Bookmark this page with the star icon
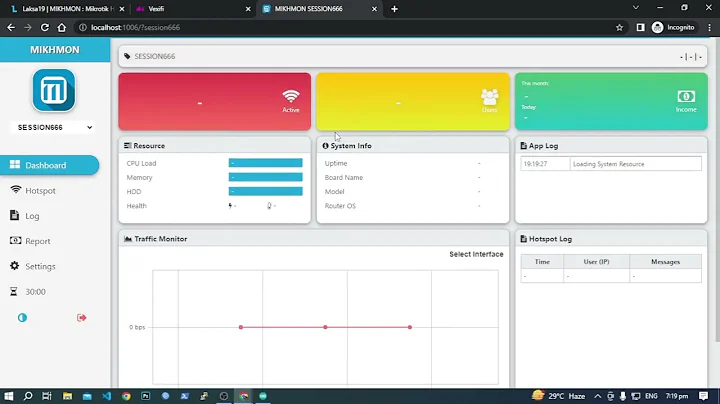Screen dimensions: 720x404 click(x=619, y=28)
